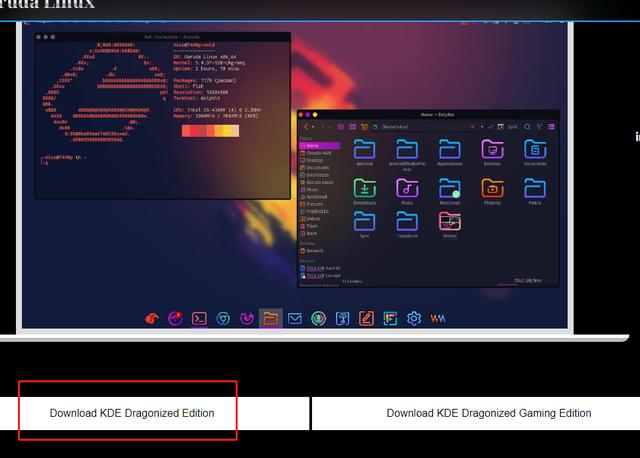Open the orange pencil editor dock icon
The width and height of the screenshot is (640, 458).
click(x=366, y=318)
